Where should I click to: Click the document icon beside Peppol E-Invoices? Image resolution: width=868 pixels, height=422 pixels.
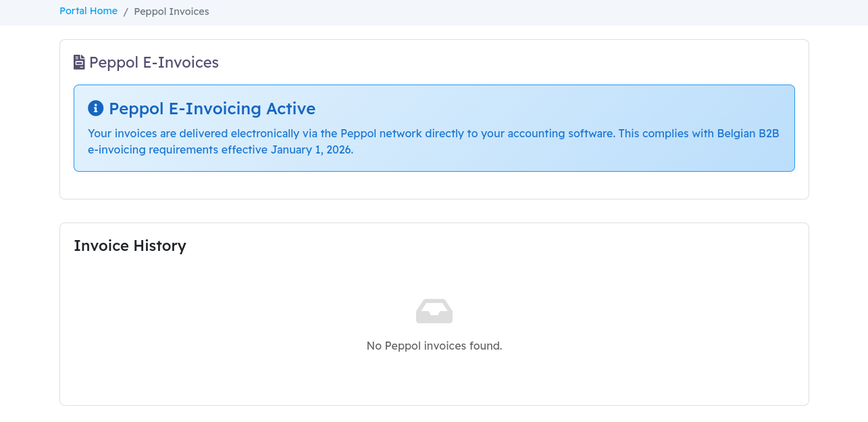(x=79, y=62)
